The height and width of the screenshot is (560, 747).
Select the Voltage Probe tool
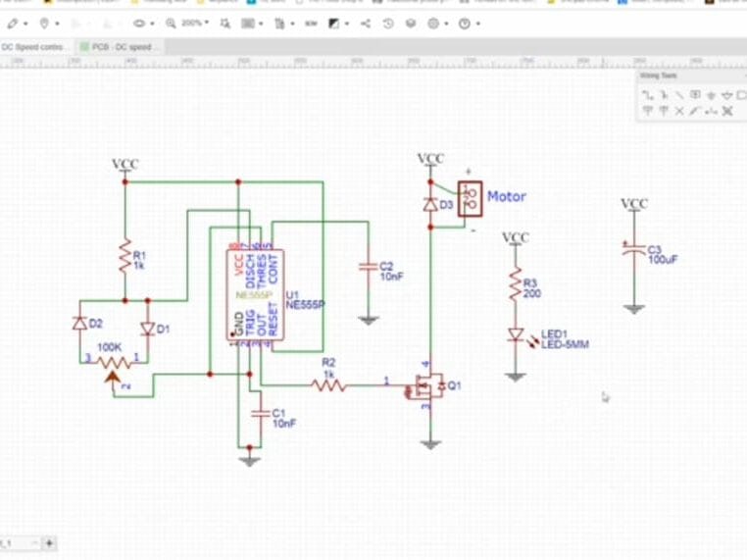[x=695, y=111]
